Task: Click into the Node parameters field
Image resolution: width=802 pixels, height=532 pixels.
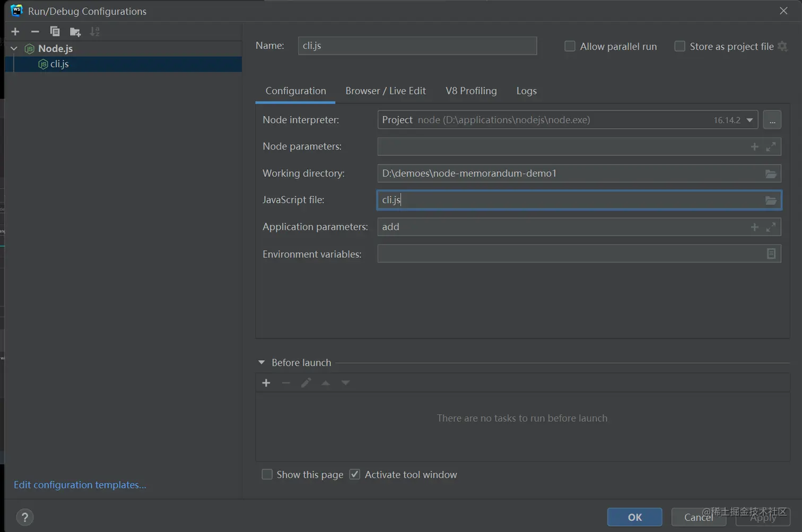Action: (x=562, y=146)
